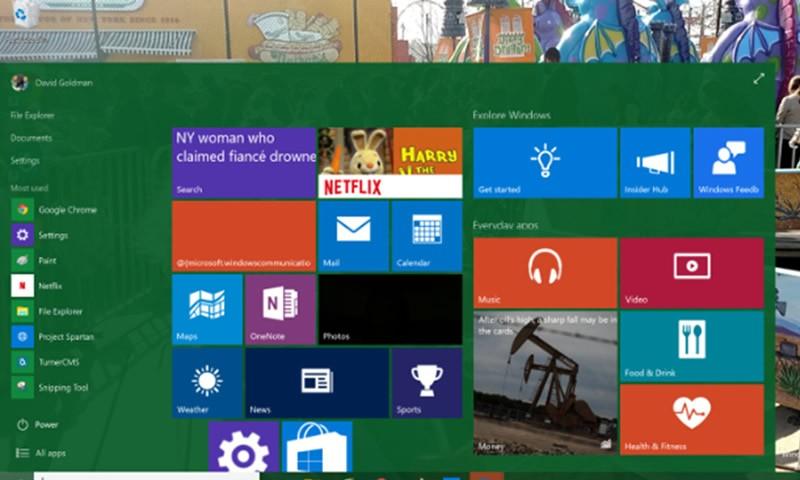Launch Google Chrome from Most used

click(66, 210)
